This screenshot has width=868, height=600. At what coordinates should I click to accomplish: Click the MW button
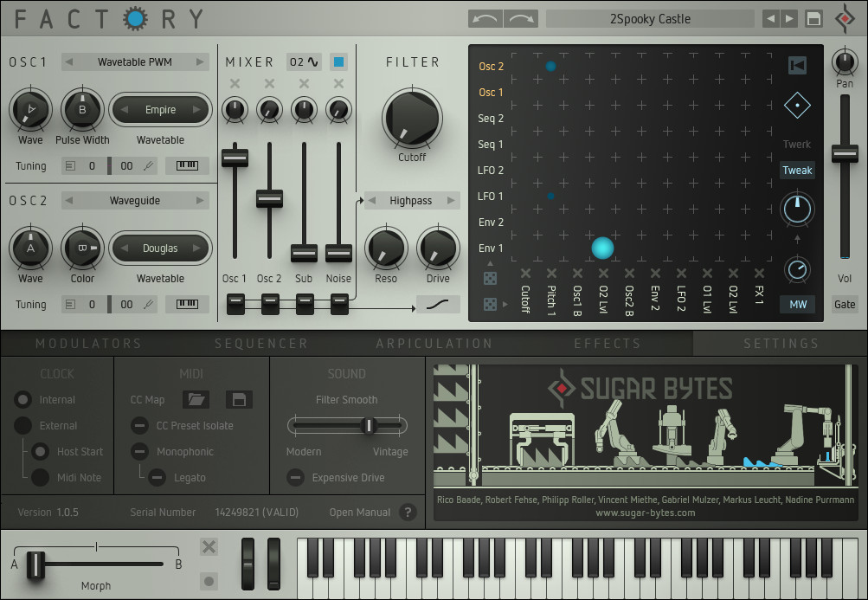(798, 304)
